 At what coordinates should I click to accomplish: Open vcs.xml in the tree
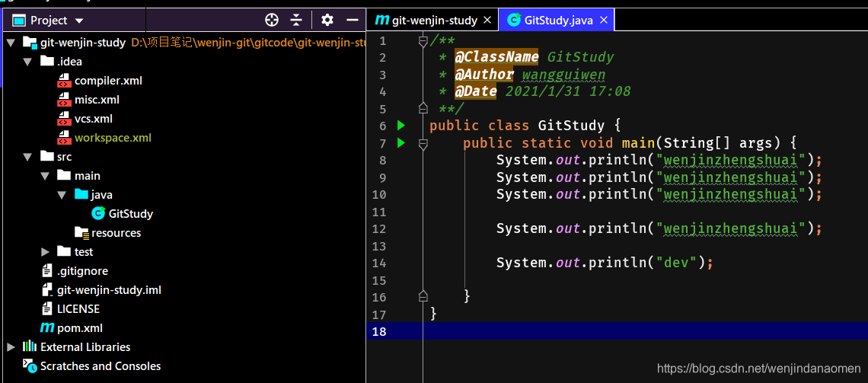94,119
